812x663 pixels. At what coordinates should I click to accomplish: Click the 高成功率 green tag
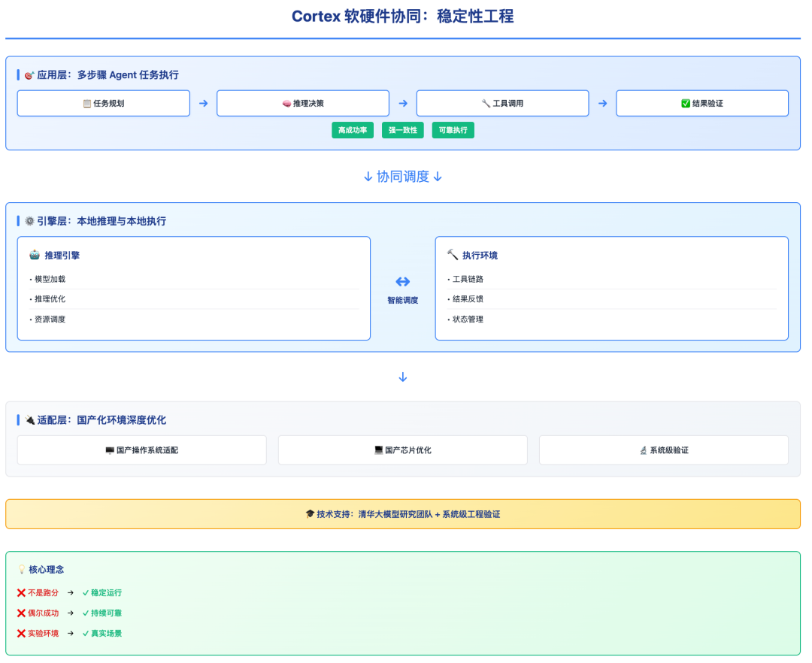tap(353, 131)
